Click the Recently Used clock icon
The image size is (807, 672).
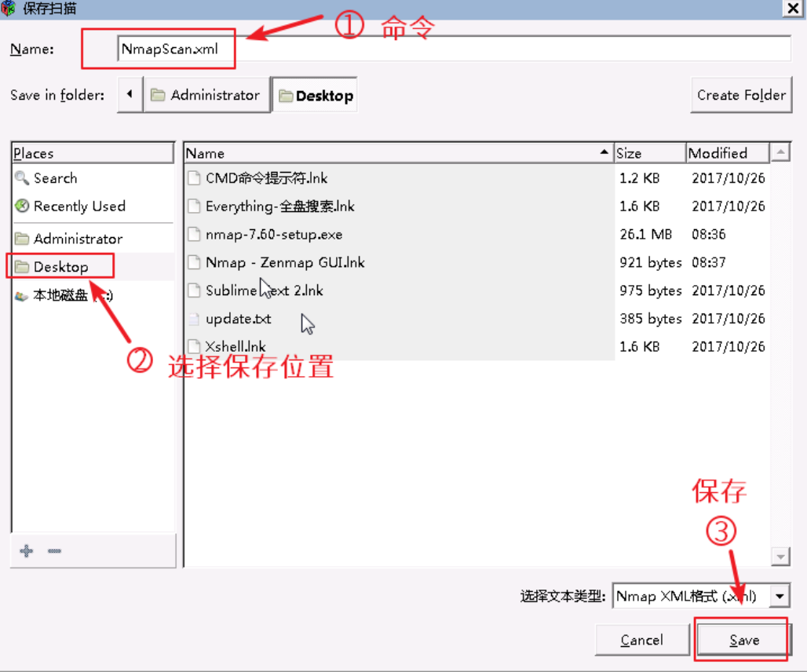coord(22,206)
